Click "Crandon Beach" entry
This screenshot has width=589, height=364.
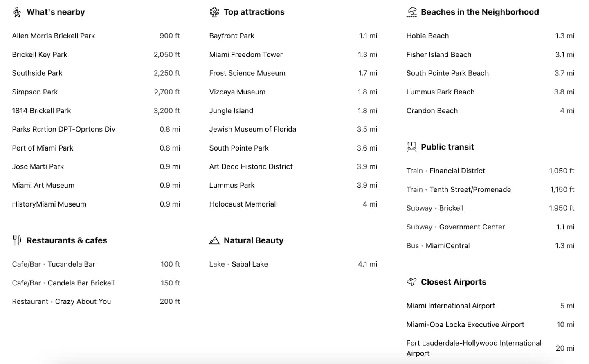pyautogui.click(x=432, y=111)
